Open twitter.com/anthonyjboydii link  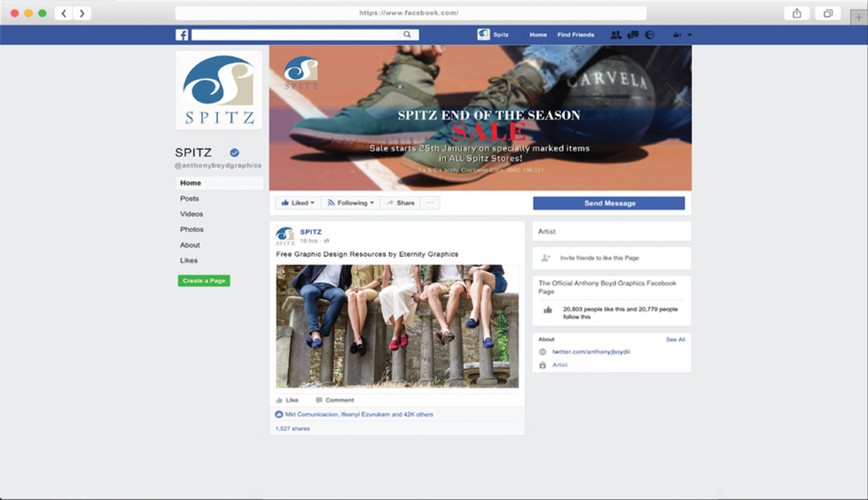coord(591,352)
